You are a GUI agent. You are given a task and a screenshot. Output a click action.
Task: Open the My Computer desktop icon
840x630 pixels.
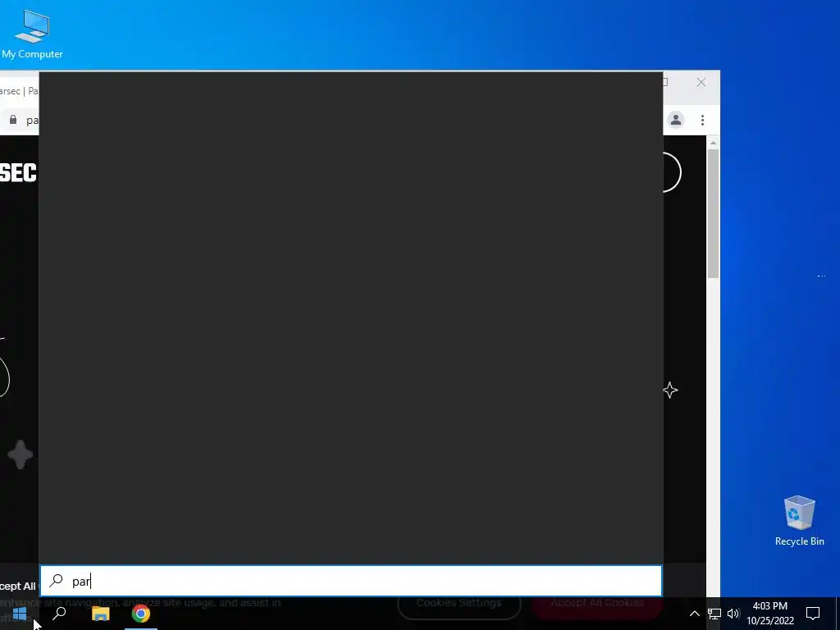(32, 34)
